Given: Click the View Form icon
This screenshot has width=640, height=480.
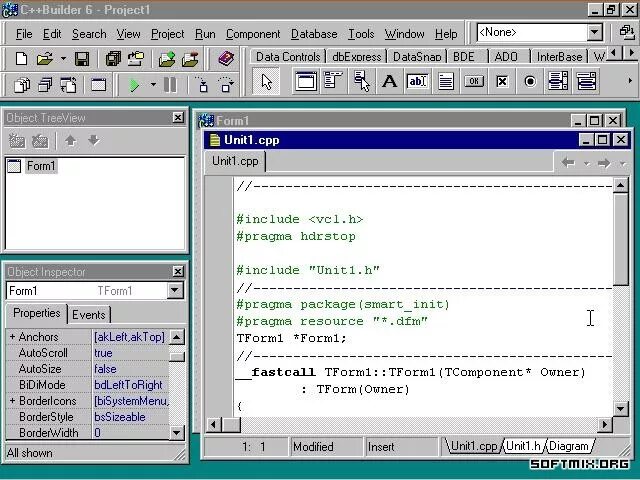Looking at the screenshot, I should [x=45, y=85].
